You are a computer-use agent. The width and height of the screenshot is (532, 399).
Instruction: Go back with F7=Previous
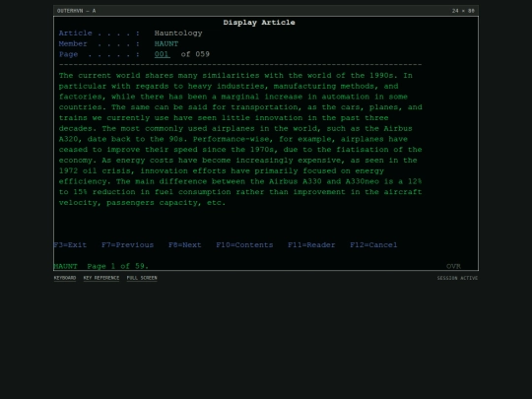[x=127, y=245]
